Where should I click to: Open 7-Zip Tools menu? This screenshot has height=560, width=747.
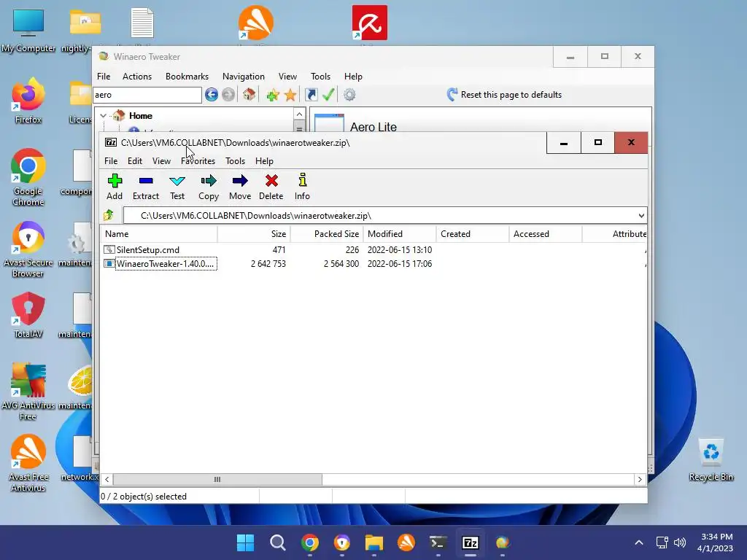[236, 161]
